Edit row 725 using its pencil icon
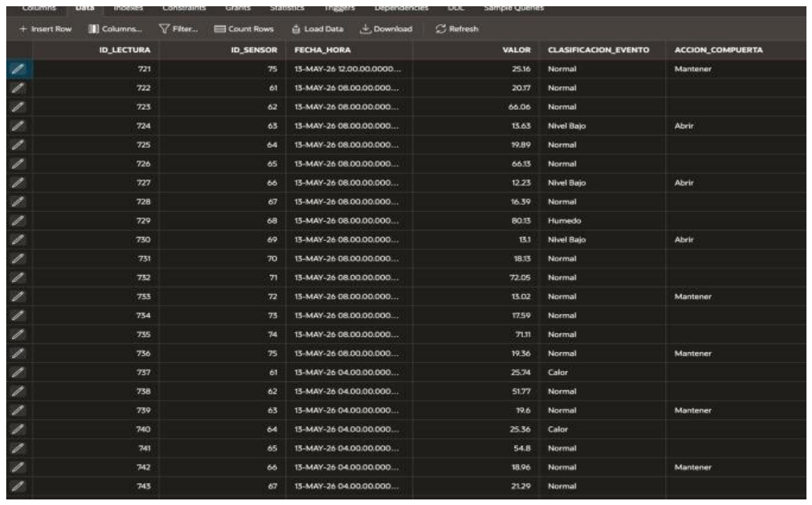Screen dimensions: 812x505 click(x=18, y=145)
